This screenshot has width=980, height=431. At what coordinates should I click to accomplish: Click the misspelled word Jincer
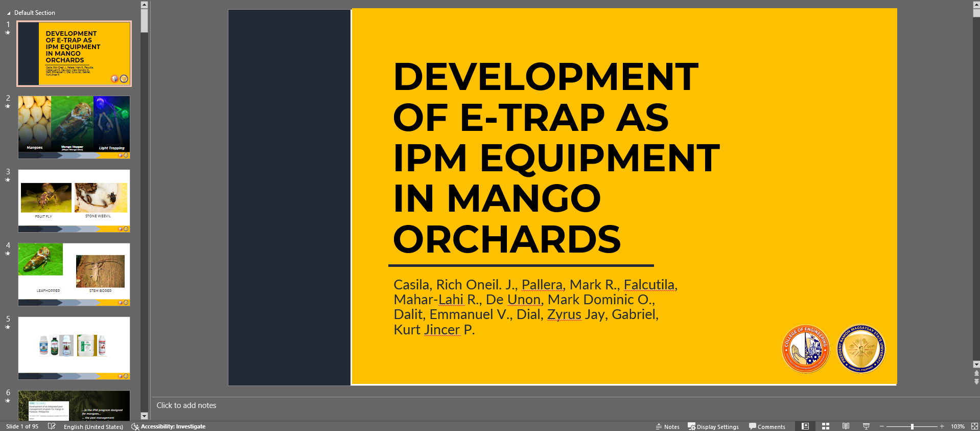coord(442,330)
